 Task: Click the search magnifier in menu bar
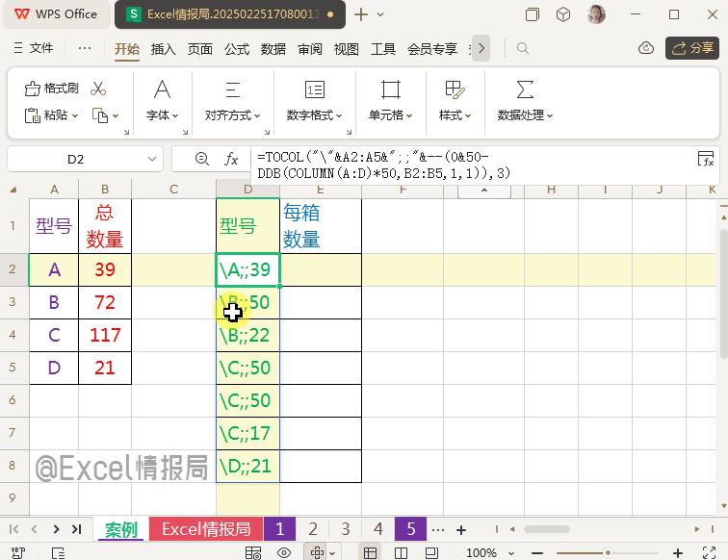[x=523, y=48]
